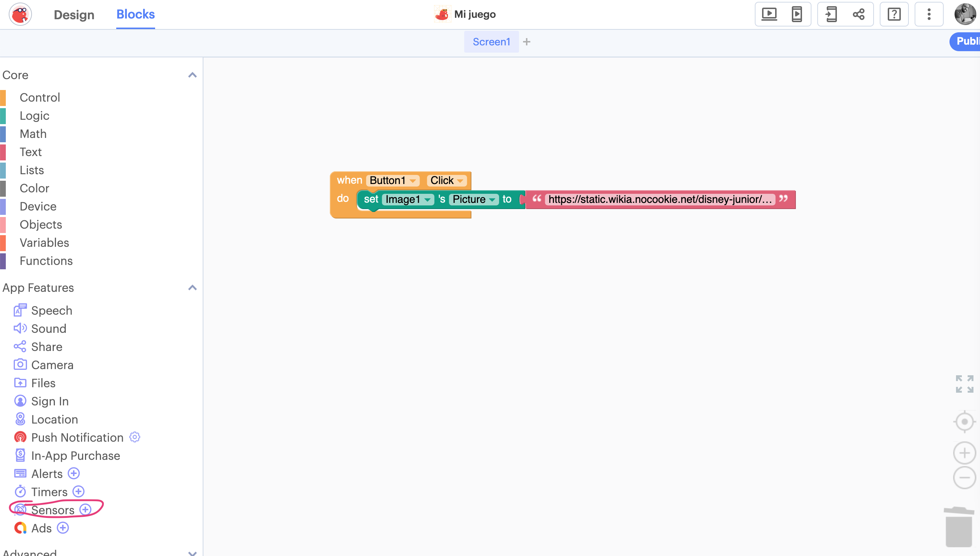Open the Variables block category
The image size is (980, 556).
tap(44, 242)
